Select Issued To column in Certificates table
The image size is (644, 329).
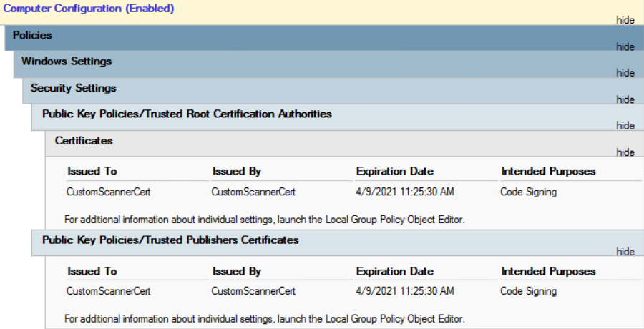tap(92, 171)
